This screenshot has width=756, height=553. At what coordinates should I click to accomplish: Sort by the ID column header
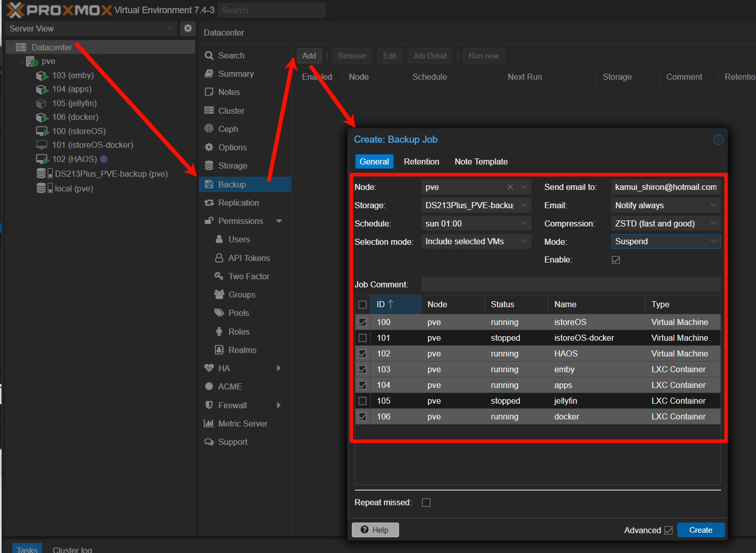pos(396,304)
